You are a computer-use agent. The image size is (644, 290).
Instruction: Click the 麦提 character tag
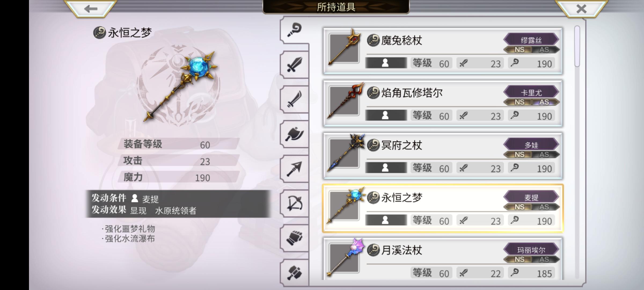(531, 198)
